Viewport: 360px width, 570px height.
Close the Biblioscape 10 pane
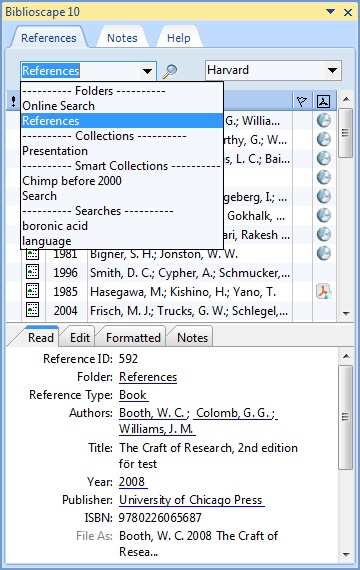348,12
